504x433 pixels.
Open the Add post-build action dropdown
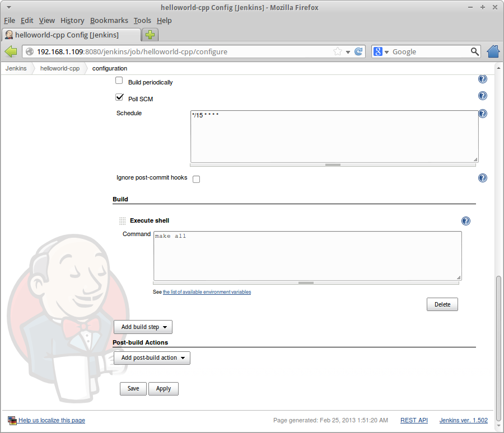[x=152, y=358]
